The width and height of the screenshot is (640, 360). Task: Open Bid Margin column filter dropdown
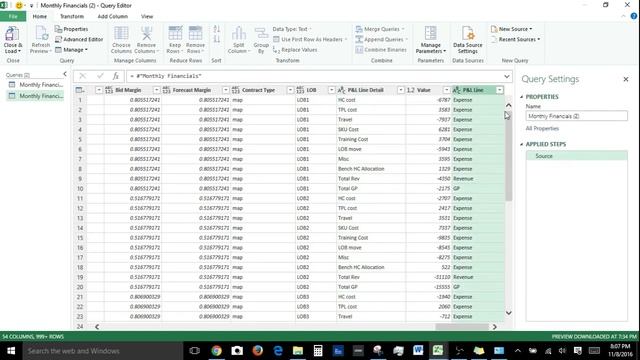[x=156, y=90]
